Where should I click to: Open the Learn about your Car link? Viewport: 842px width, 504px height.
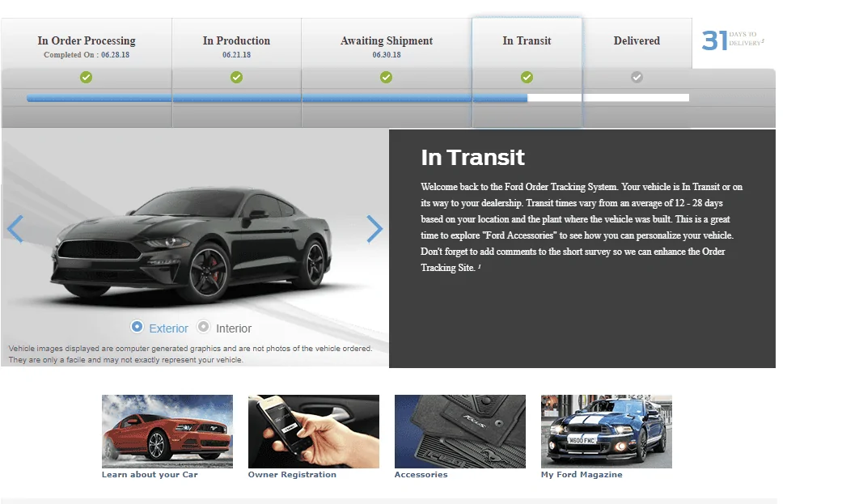click(x=150, y=474)
